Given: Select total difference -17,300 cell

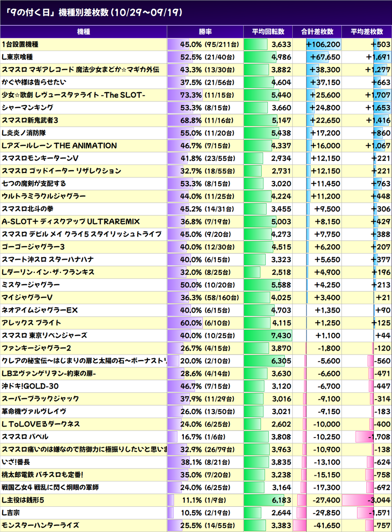Looking at the screenshot, I should pos(317,487).
